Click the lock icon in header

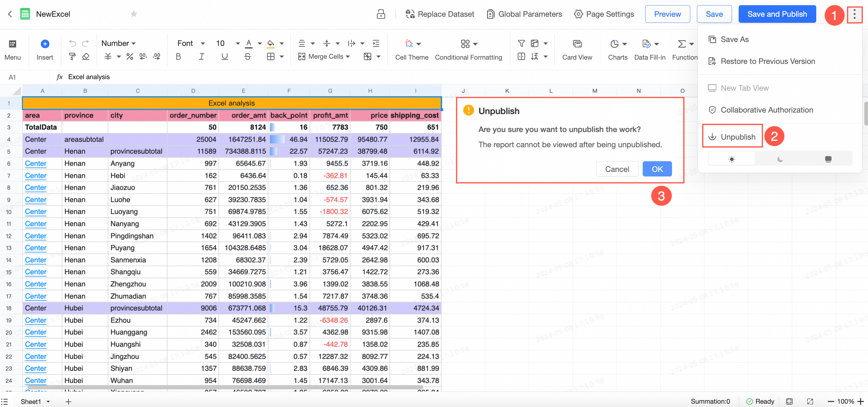click(x=381, y=14)
